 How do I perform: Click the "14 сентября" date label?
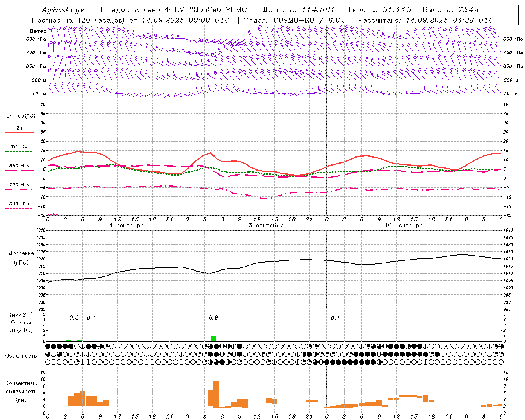click(125, 226)
